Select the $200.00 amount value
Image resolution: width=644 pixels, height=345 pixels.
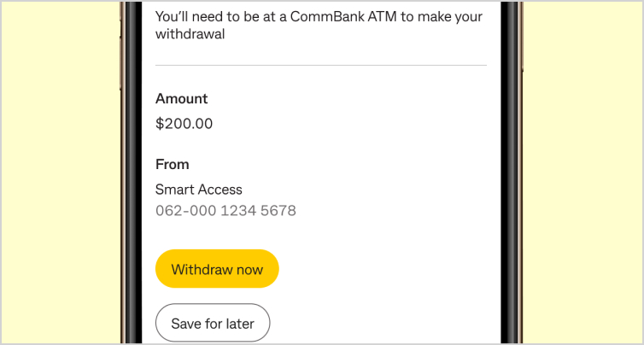click(x=184, y=124)
